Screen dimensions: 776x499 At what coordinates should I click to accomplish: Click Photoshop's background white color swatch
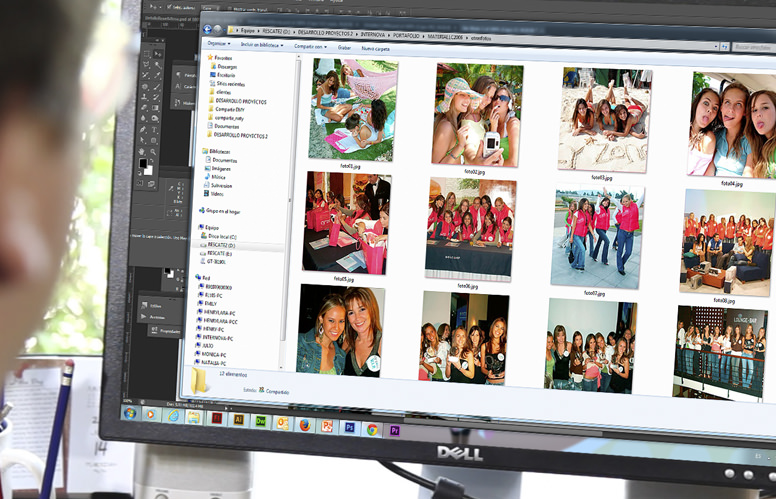click(x=149, y=171)
